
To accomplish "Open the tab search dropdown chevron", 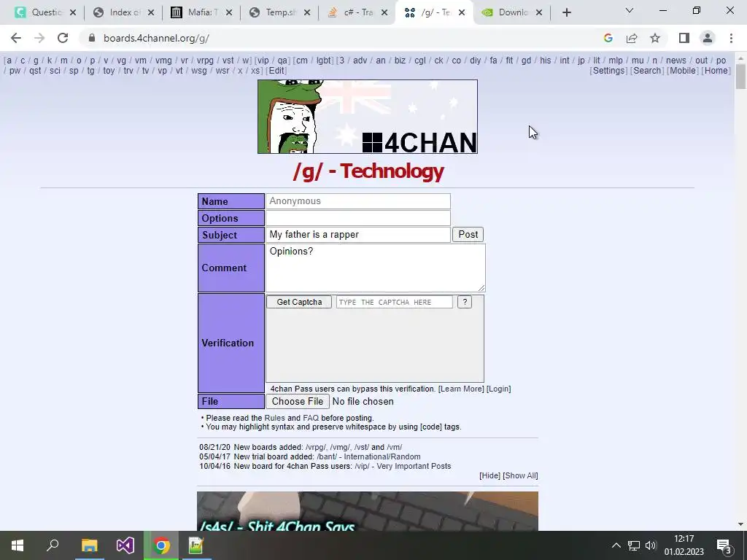I will point(630,10).
